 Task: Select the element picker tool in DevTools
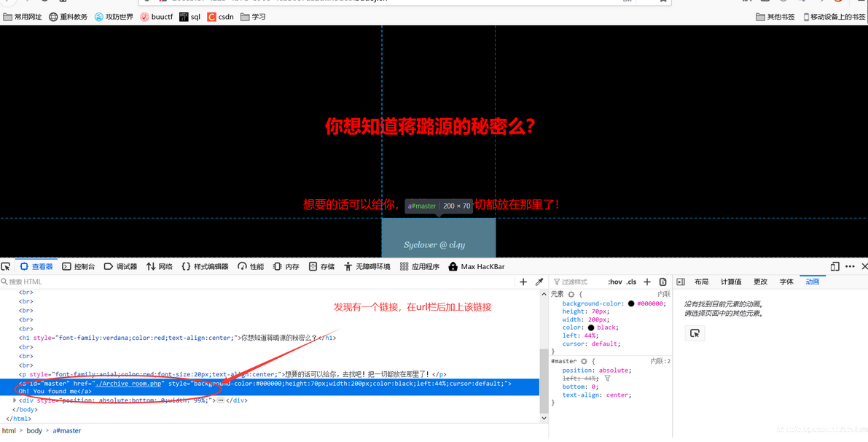[6, 266]
